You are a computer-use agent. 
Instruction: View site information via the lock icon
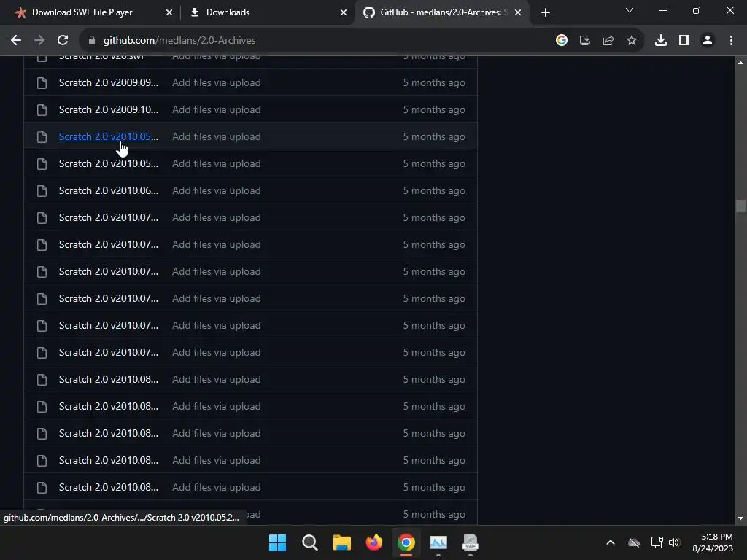92,41
